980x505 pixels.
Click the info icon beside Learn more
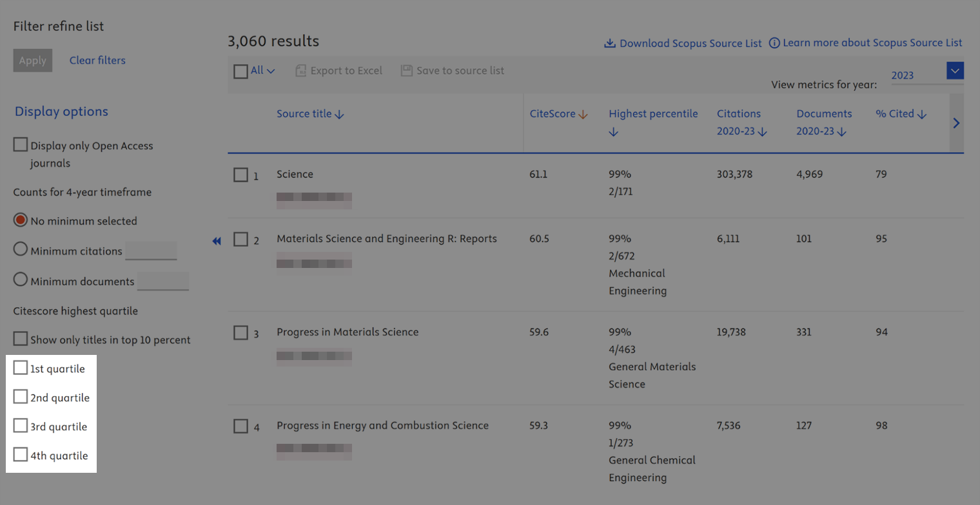[774, 43]
